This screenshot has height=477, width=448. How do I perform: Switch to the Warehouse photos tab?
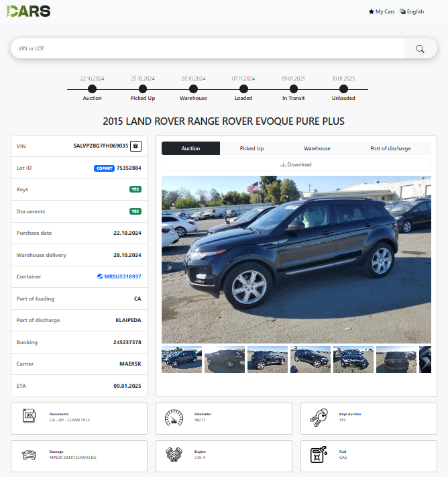pos(317,148)
